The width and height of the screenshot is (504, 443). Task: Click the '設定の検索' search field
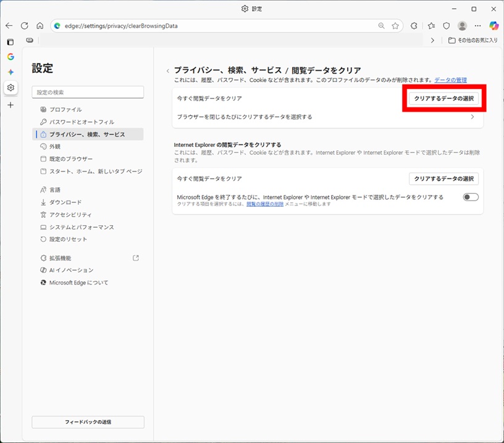click(x=88, y=93)
